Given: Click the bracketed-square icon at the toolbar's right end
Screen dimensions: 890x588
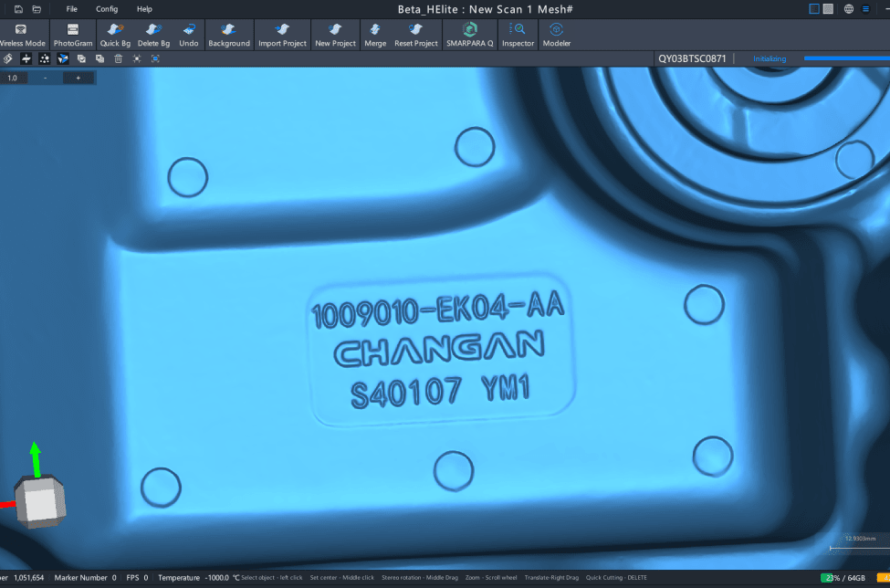Looking at the screenshot, I should [x=155, y=58].
